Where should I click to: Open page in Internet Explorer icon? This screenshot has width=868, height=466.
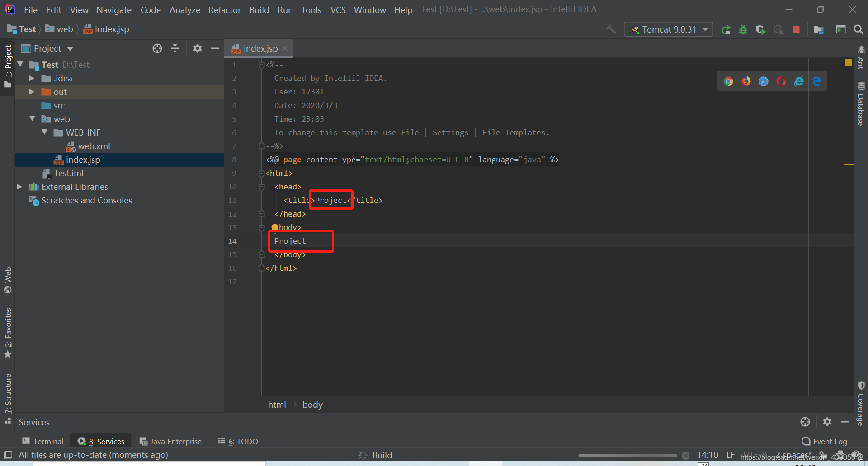click(799, 81)
